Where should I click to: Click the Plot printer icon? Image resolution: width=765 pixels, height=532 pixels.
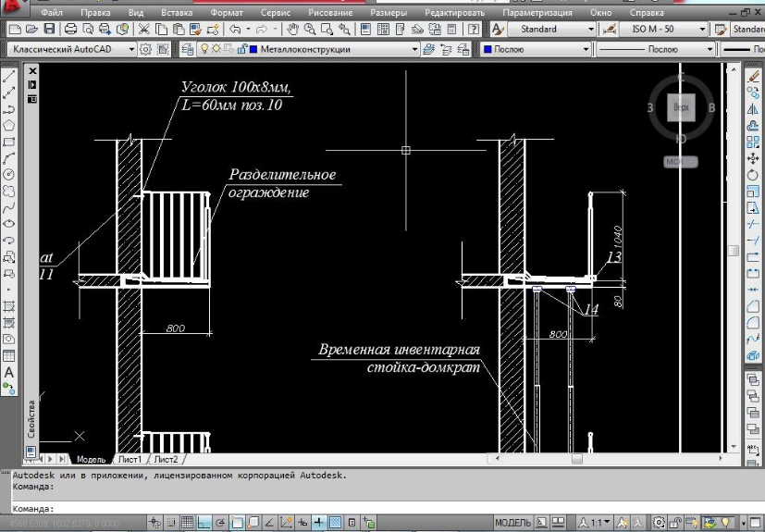[70, 30]
